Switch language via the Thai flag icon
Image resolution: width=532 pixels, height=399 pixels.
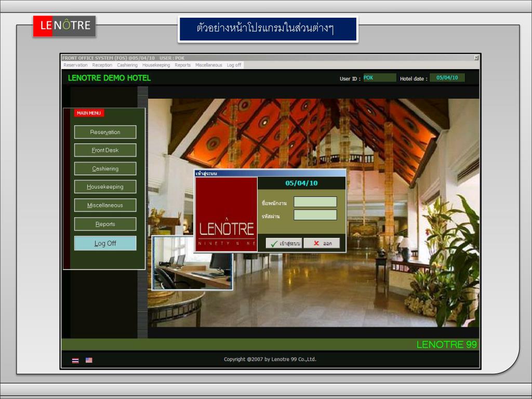tap(75, 361)
